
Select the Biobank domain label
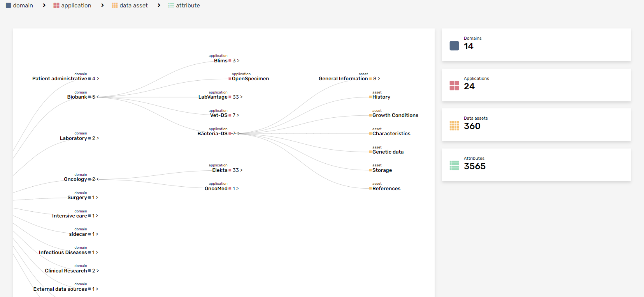[77, 97]
